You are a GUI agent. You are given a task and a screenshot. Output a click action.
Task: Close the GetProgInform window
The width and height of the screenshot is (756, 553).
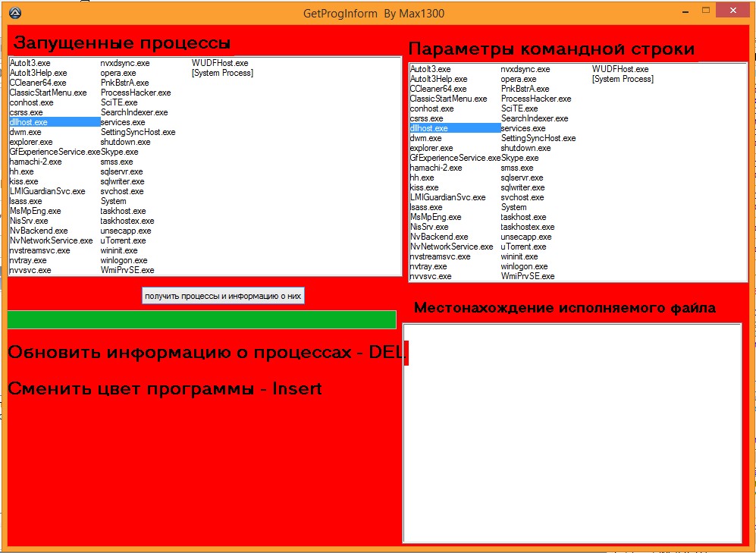coord(735,11)
